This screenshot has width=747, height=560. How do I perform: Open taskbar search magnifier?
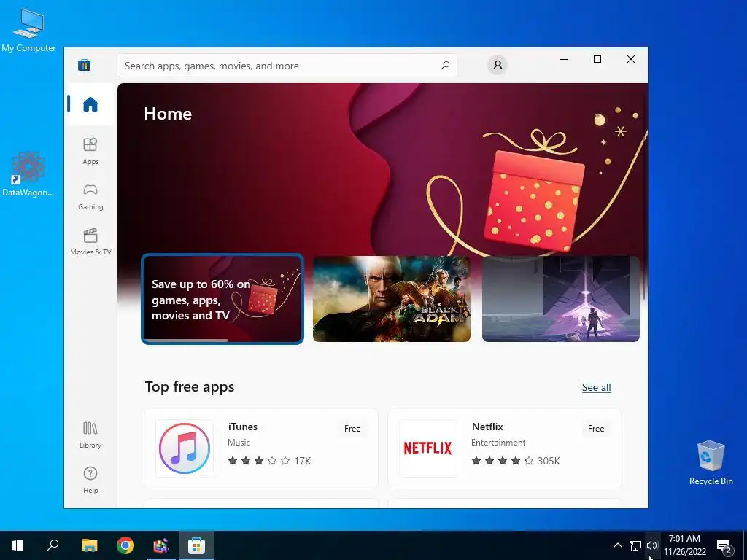(53, 545)
